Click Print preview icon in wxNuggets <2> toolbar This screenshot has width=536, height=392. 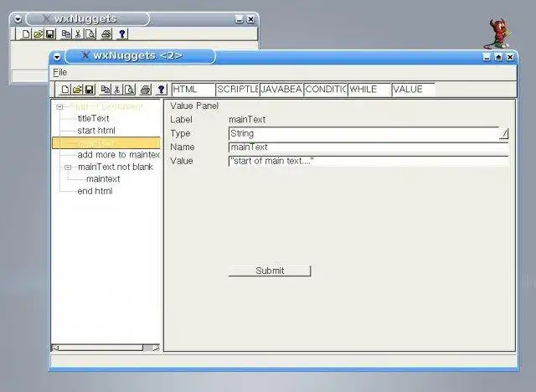click(x=130, y=90)
